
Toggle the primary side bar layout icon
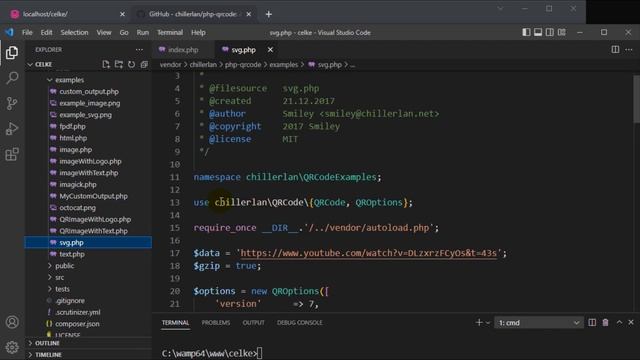526,32
